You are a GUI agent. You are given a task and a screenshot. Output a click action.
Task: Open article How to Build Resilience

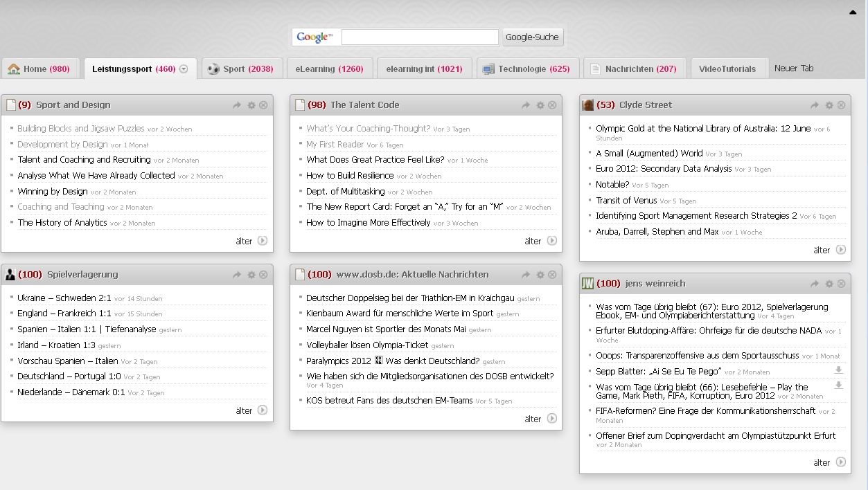pos(350,176)
